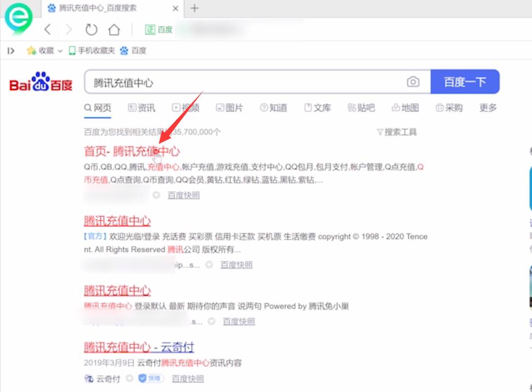The height and width of the screenshot is (392, 532).
Task: Click the 云奇付 source name
Action: [x=108, y=379]
